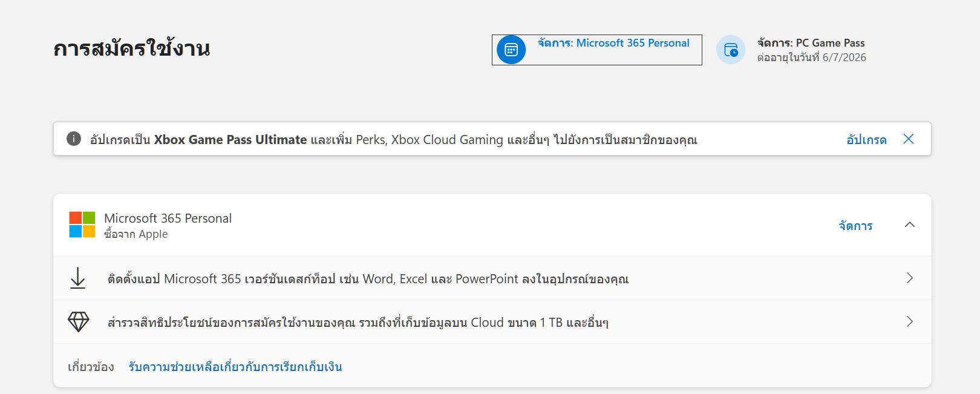980x394 pixels.
Task: Click the Microsoft 365 Personal calendar icon
Action: [x=511, y=50]
